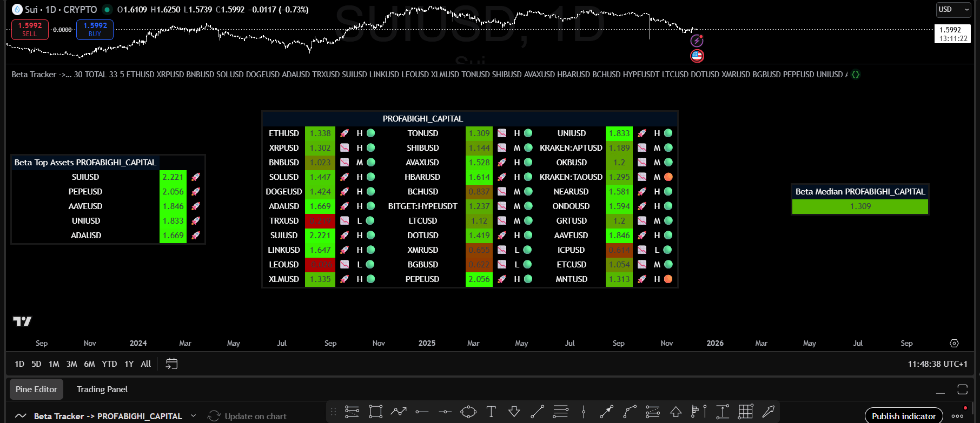
Task: Click the green market status dot
Action: pos(107,10)
